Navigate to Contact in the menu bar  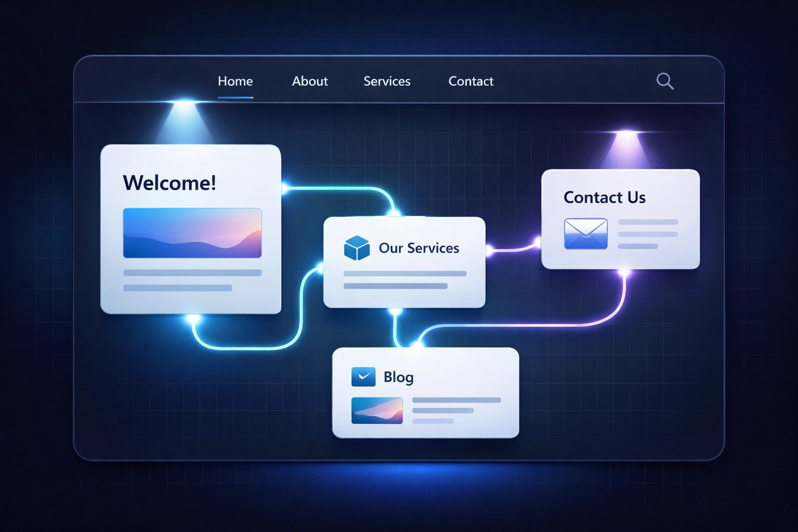click(x=470, y=81)
